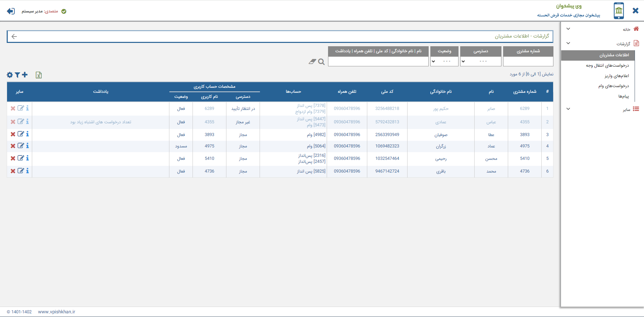Viewport: 644px width, 317px height.
Task: Show info for customer 4736
Action: [x=28, y=171]
